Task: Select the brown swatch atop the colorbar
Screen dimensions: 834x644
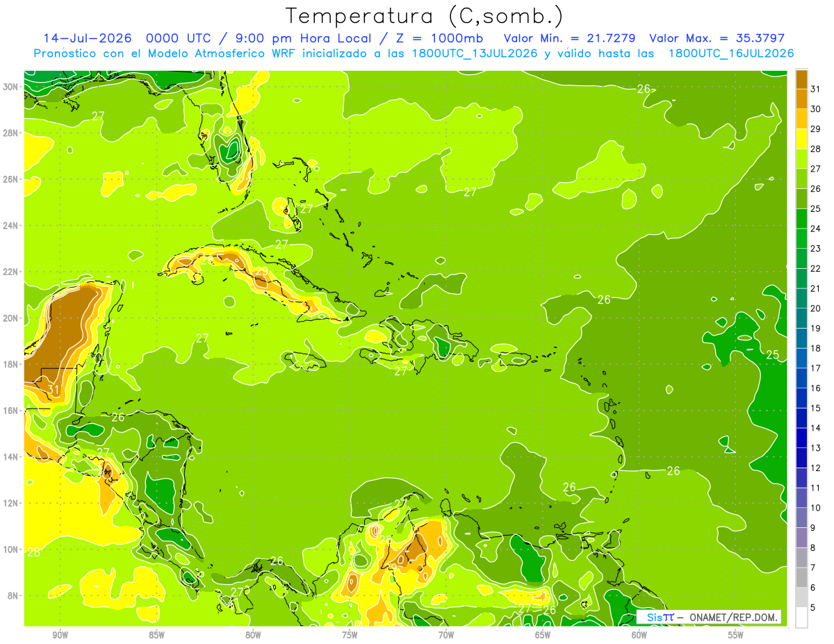Action: tap(801, 80)
